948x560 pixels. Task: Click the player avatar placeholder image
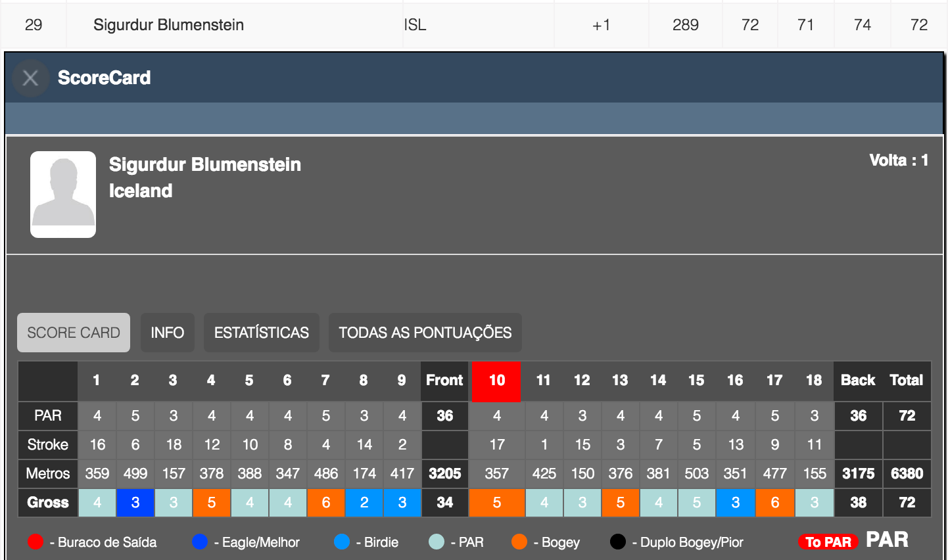(x=63, y=195)
